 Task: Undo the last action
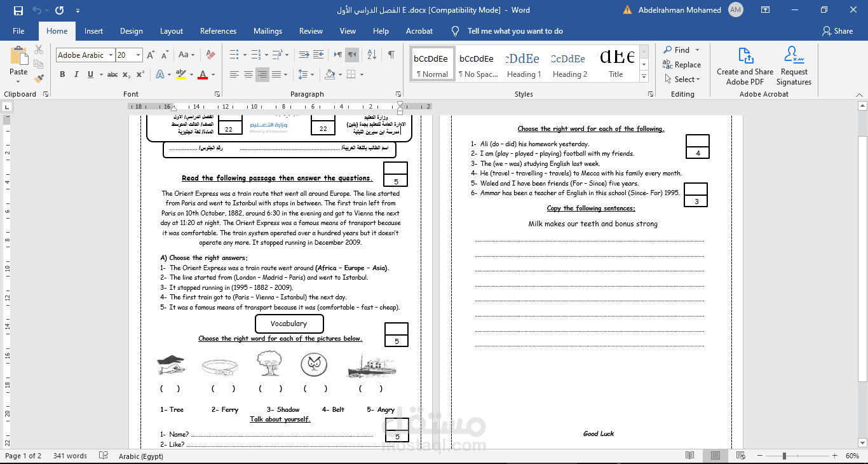click(36, 10)
